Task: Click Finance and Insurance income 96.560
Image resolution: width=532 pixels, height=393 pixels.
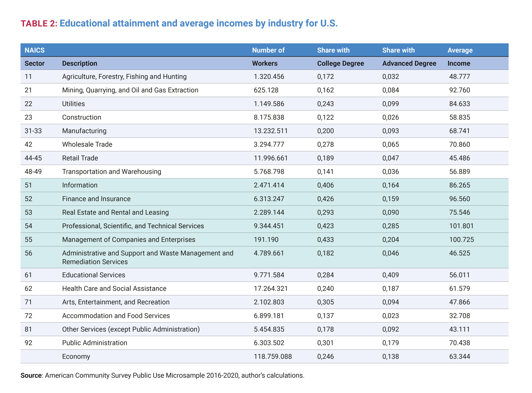Action: point(459,199)
